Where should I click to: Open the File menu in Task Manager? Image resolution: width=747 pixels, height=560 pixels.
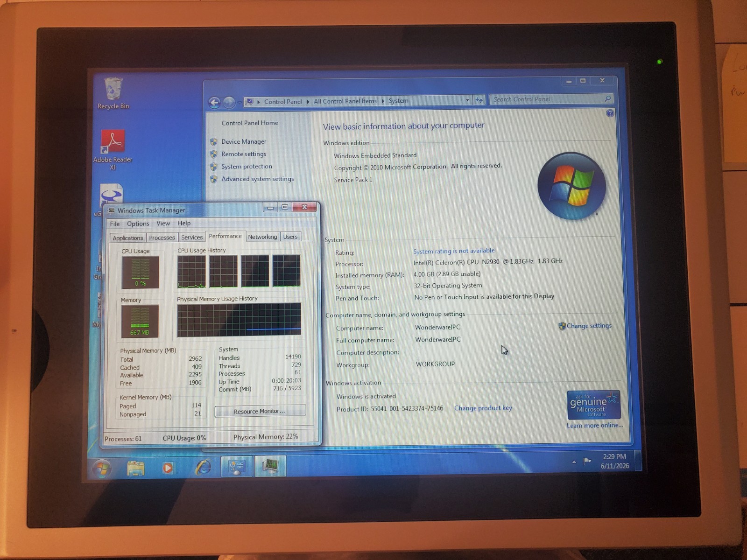(x=115, y=224)
